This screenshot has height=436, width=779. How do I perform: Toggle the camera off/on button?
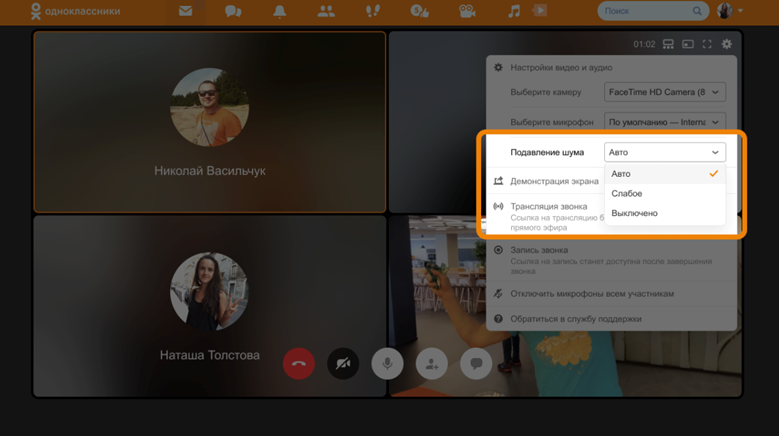[343, 363]
